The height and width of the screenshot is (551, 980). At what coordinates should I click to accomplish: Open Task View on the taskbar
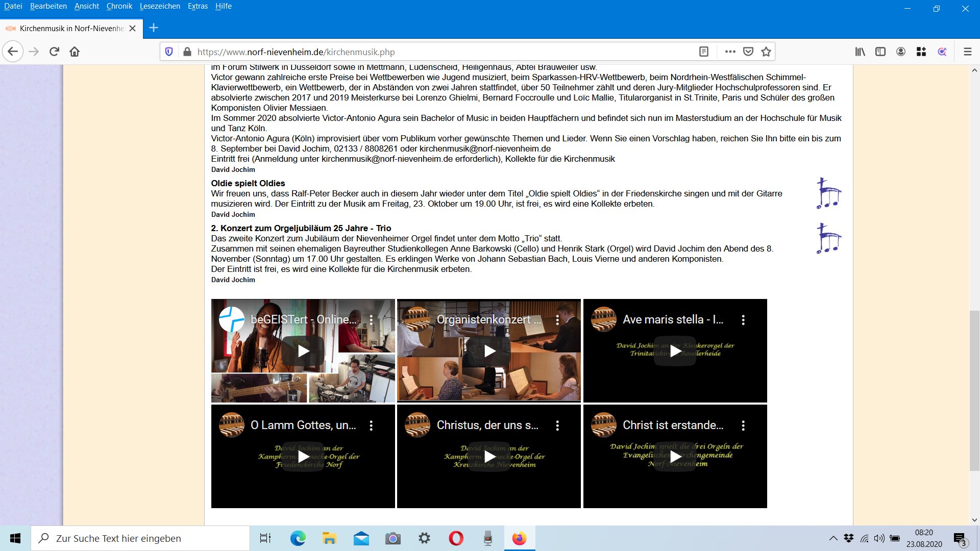click(265, 538)
